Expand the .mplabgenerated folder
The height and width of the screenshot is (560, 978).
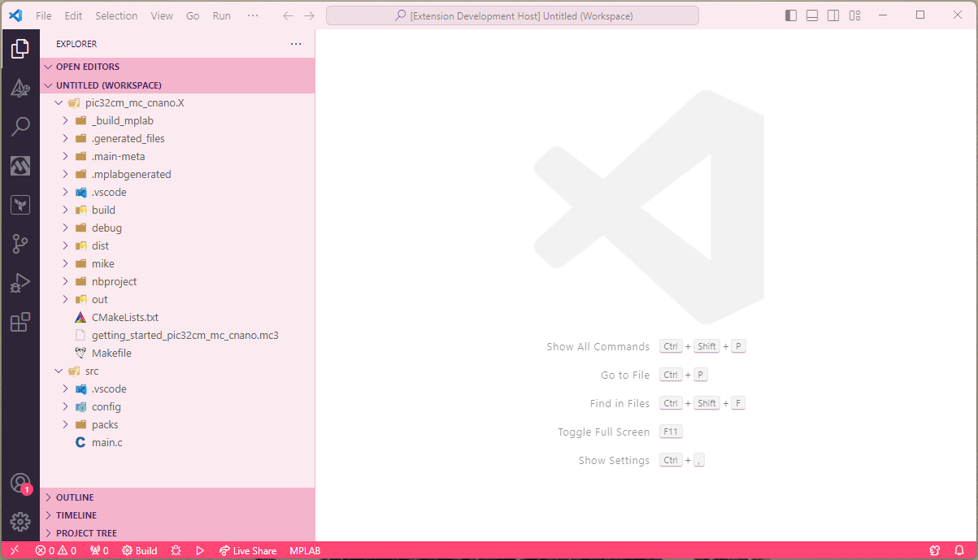(177, 174)
